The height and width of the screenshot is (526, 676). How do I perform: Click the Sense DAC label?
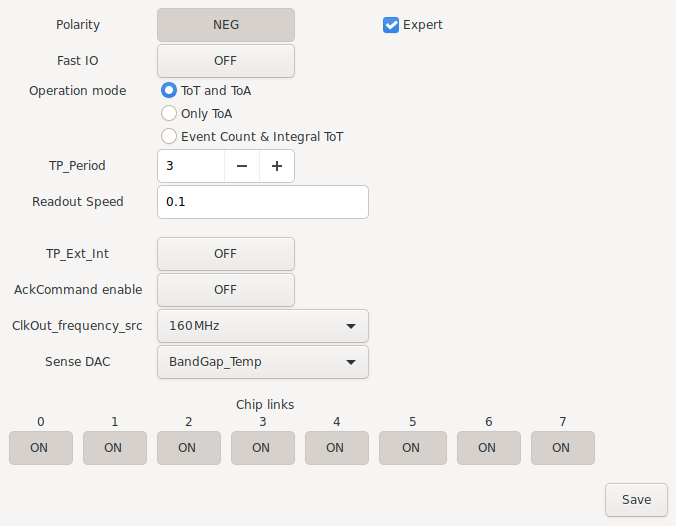tap(78, 362)
